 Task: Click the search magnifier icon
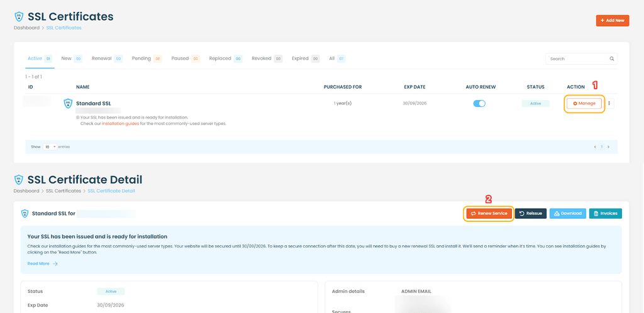tap(611, 58)
